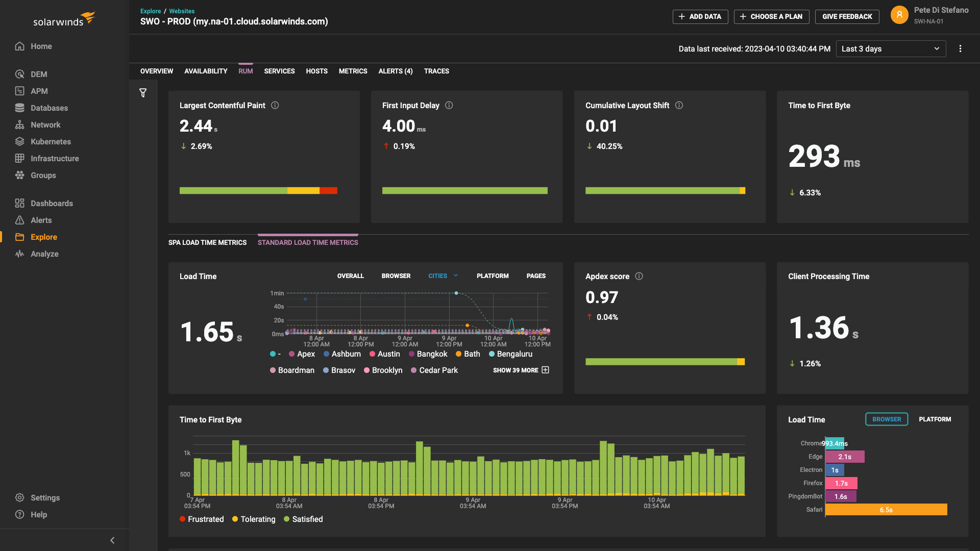Open the kebab menu next to the date selector
Screen dimensions: 980x551
960,48
